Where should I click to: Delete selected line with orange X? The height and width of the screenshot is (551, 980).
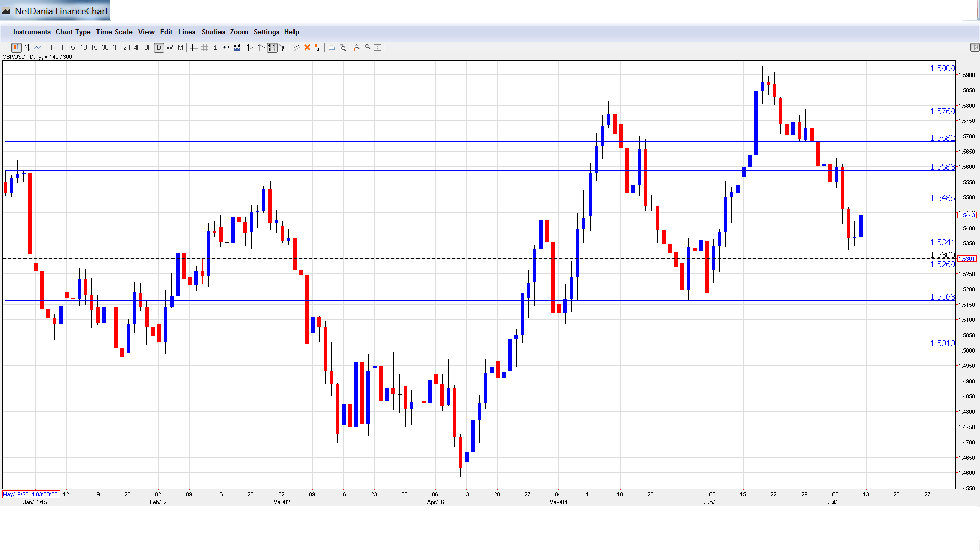307,47
